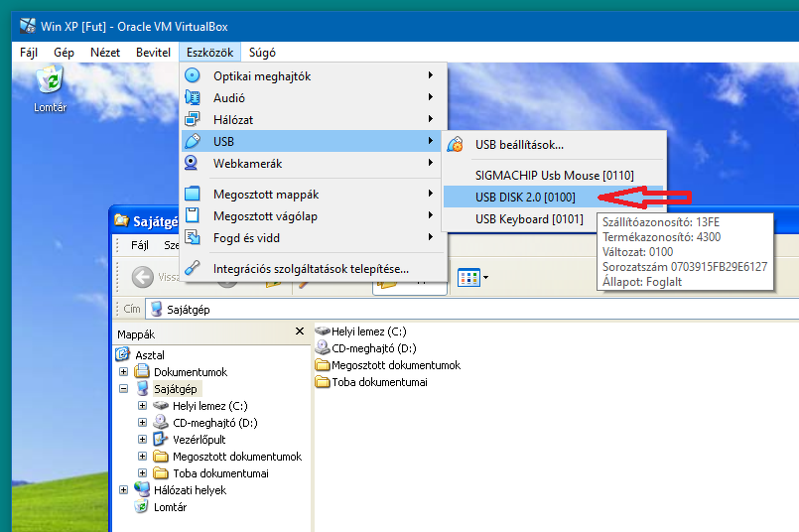The width and height of the screenshot is (799, 532).
Task: Select SIGMACHIP Usb Mouse [0110]
Action: pyautogui.click(x=555, y=176)
